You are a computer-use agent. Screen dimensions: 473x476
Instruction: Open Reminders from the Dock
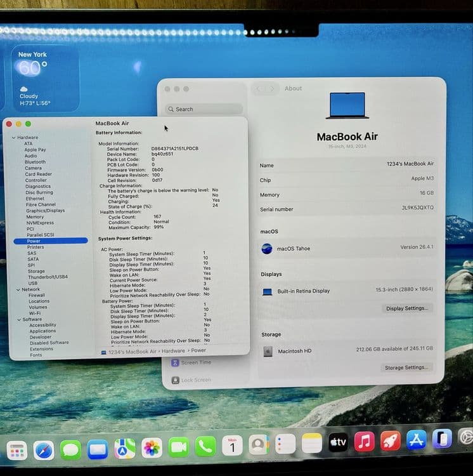click(x=285, y=444)
